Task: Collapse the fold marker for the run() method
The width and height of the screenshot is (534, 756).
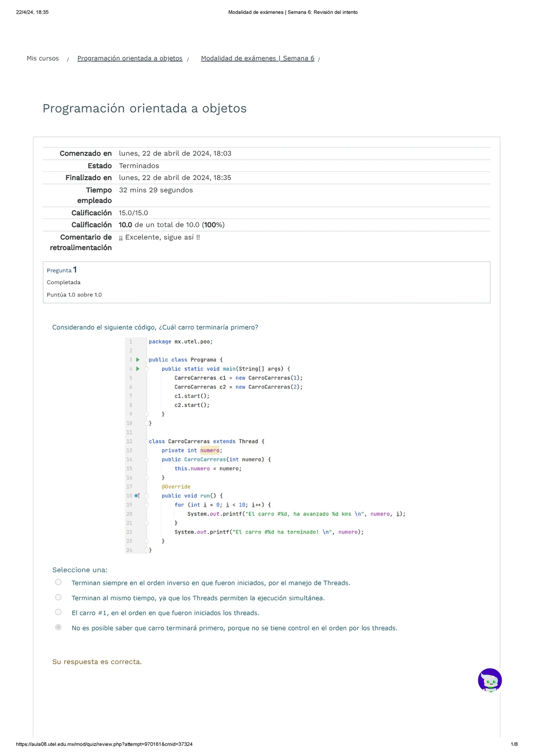Action: [146, 496]
